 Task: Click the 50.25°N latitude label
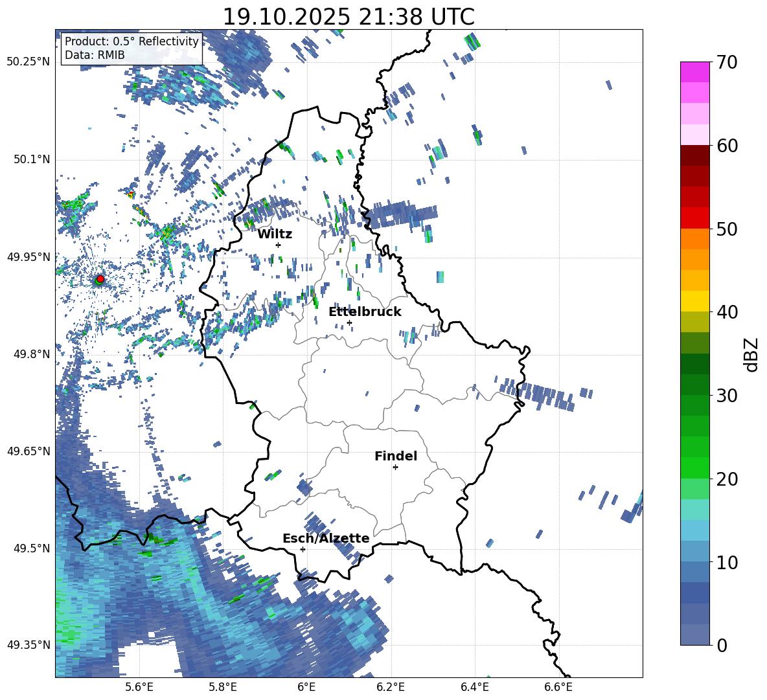tap(29, 62)
